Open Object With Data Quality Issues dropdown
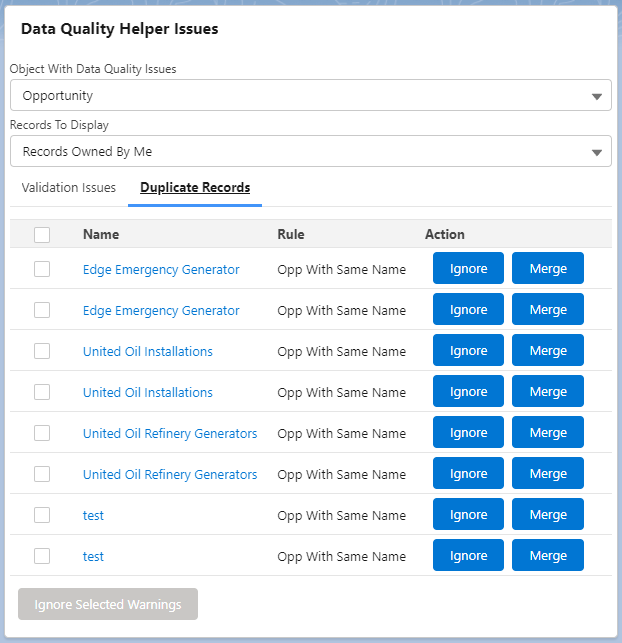The height and width of the screenshot is (643, 622). click(310, 96)
